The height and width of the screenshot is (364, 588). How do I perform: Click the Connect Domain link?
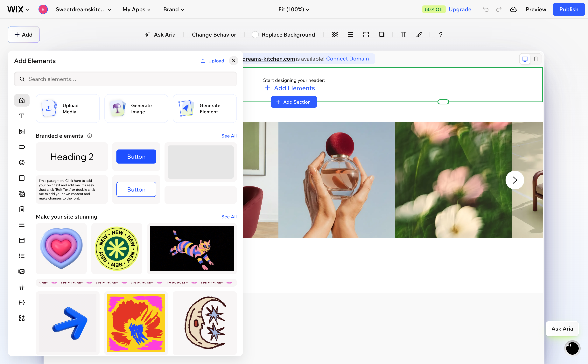pos(347,59)
